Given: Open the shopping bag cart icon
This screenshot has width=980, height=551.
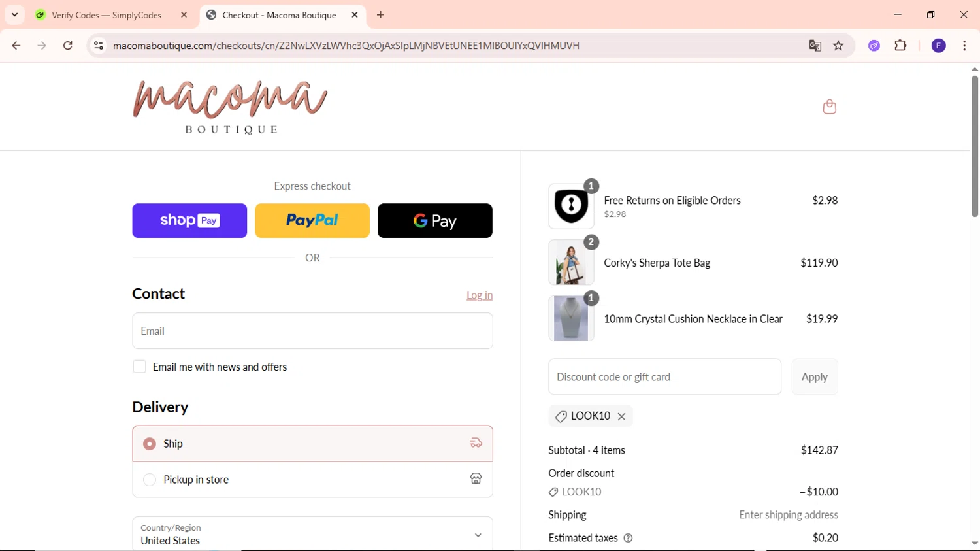Looking at the screenshot, I should pos(829,107).
